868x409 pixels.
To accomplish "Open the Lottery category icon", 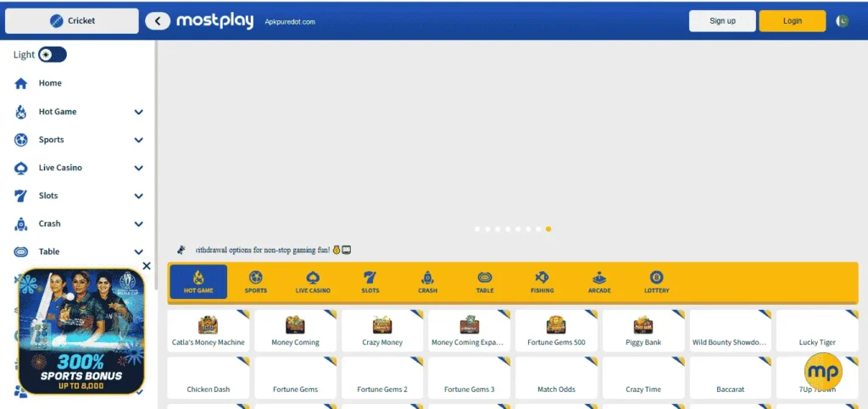I will (x=656, y=278).
